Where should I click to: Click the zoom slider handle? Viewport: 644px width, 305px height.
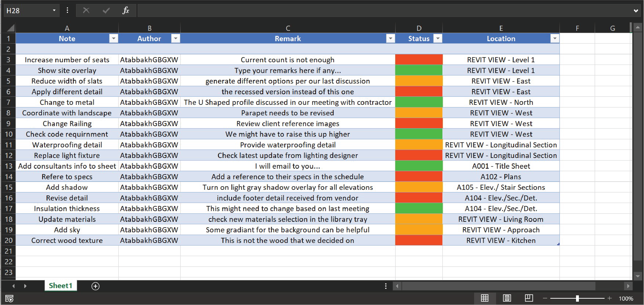(x=577, y=298)
